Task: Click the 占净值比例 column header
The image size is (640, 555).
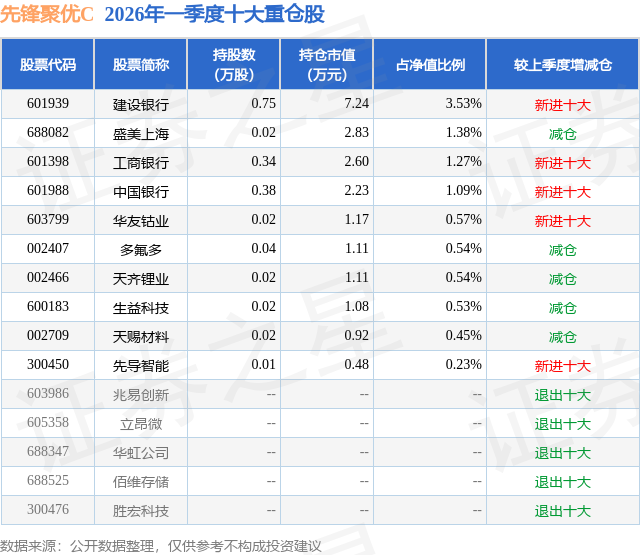Action: pos(430,64)
